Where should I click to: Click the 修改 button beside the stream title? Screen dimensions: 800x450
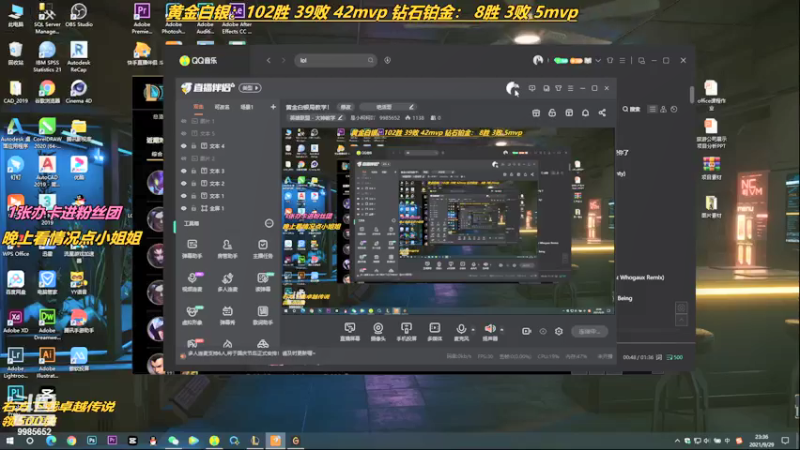(346, 107)
